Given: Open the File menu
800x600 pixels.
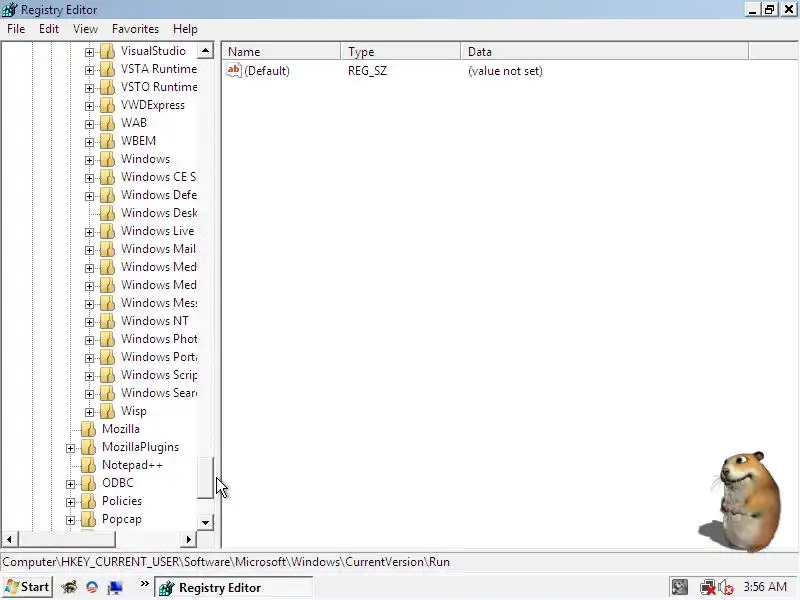Looking at the screenshot, I should click(16, 29).
